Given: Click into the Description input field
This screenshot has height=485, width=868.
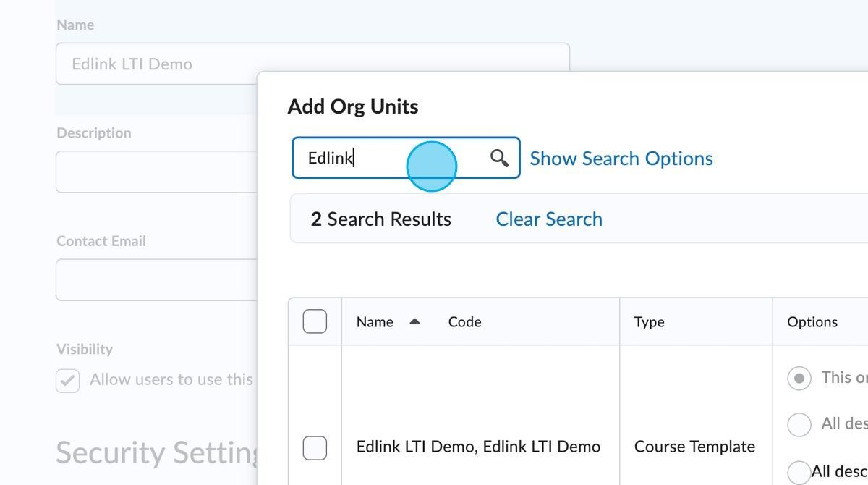Looking at the screenshot, I should coord(156,172).
